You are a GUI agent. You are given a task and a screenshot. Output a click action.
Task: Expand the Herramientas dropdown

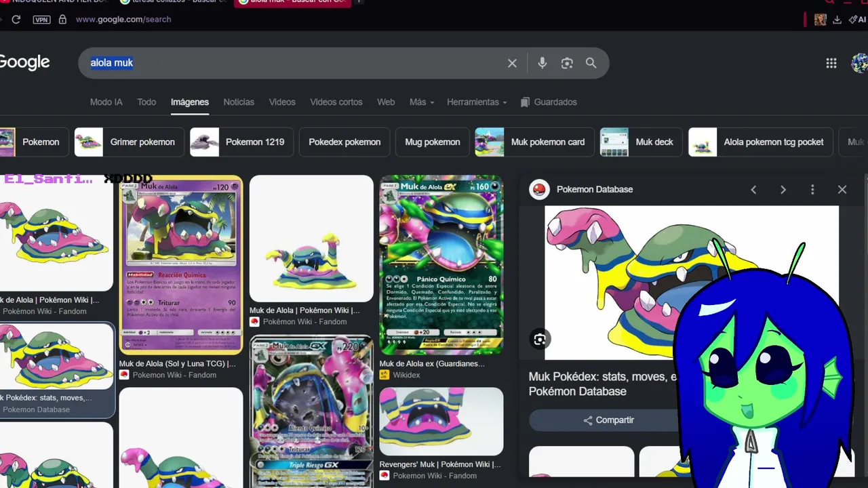click(477, 102)
